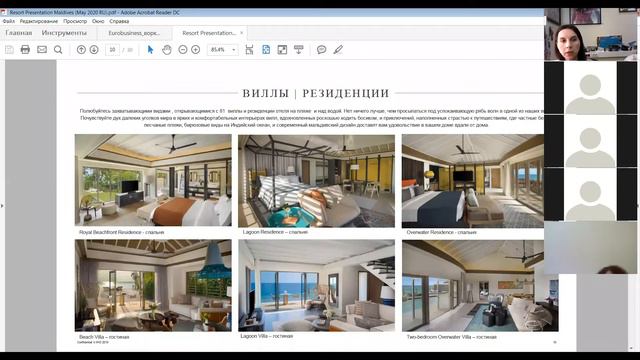Expand the left navigation pane arrow
640x360 pixels.
coord(2,206)
